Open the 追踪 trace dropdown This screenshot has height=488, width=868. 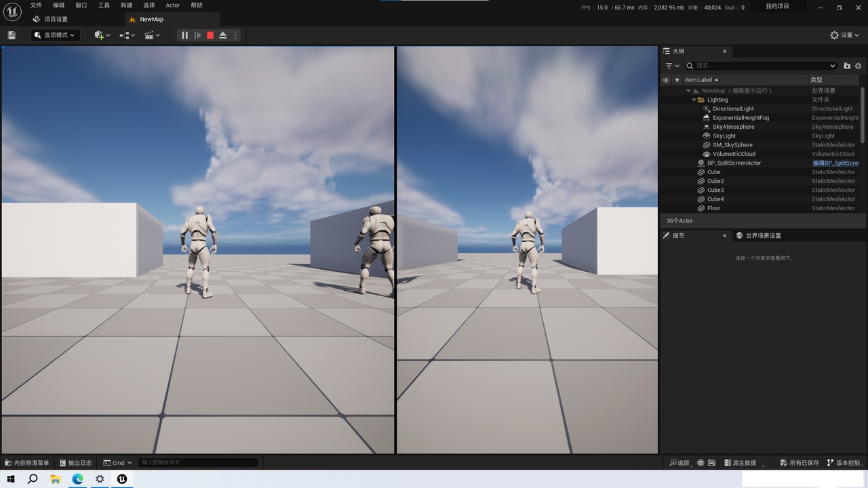click(680, 463)
